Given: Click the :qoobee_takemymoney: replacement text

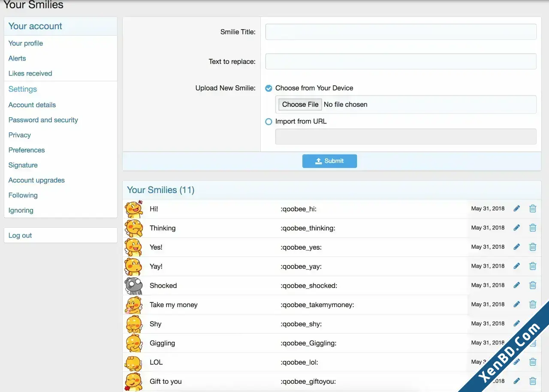Looking at the screenshot, I should [x=317, y=305].
